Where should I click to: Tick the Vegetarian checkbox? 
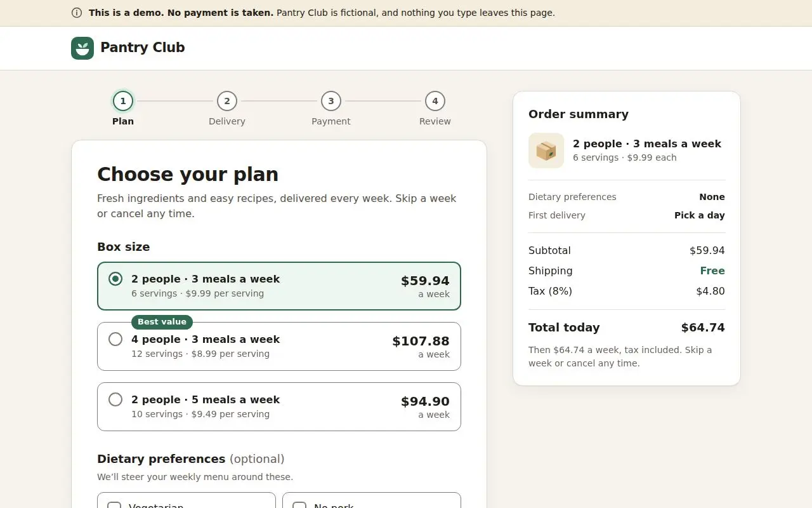pos(114,505)
